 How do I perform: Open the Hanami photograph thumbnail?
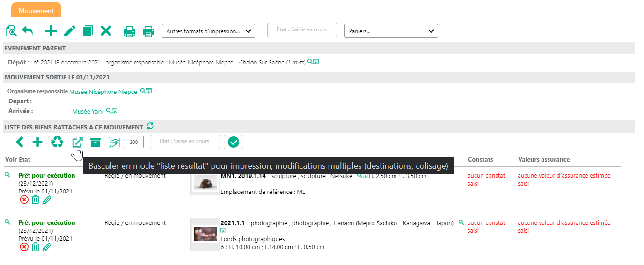tap(205, 233)
